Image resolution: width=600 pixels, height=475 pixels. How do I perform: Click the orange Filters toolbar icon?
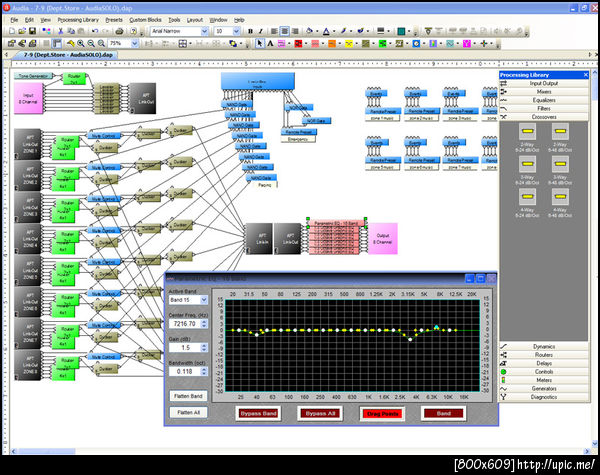[332, 44]
